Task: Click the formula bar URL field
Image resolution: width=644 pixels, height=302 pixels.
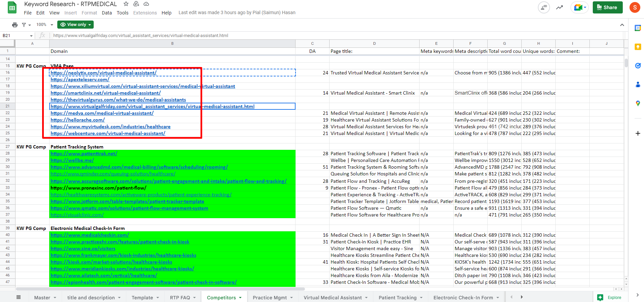Action: pos(337,36)
